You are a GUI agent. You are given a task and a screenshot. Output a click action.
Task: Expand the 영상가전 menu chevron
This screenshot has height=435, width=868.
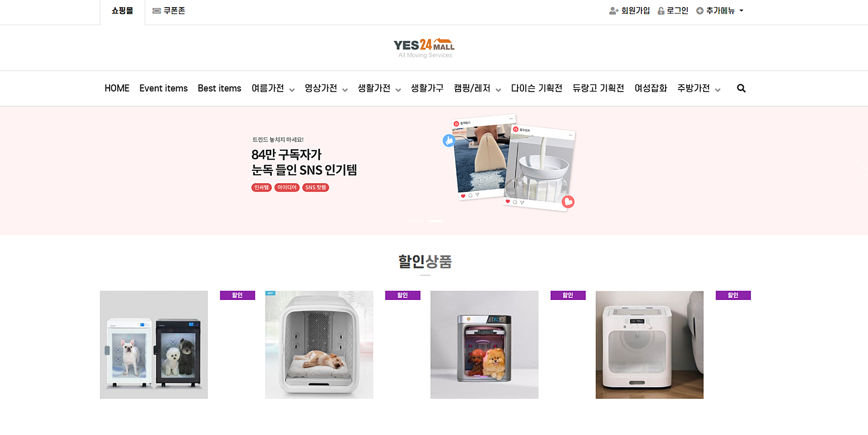coord(345,89)
